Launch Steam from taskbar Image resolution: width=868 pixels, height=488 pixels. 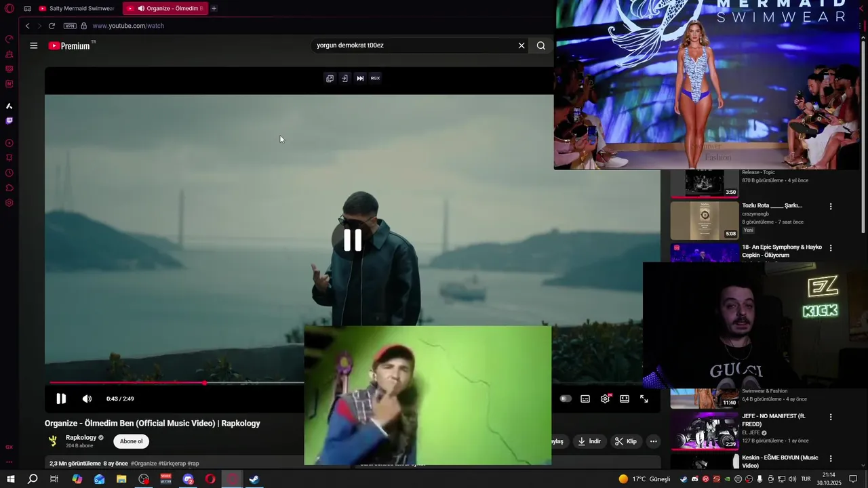click(254, 479)
